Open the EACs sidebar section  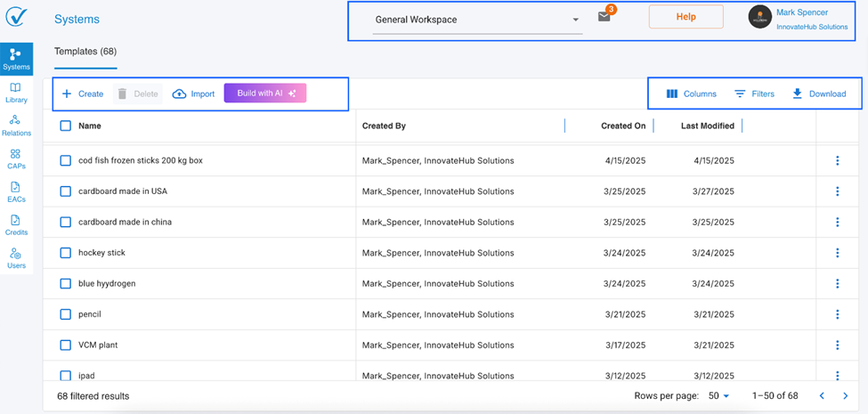(x=16, y=192)
